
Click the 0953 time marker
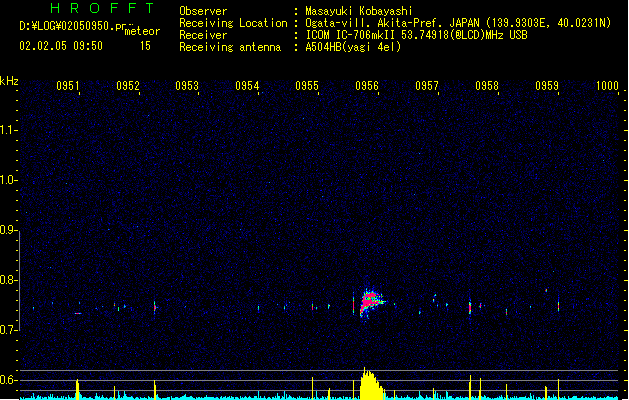click(x=187, y=86)
